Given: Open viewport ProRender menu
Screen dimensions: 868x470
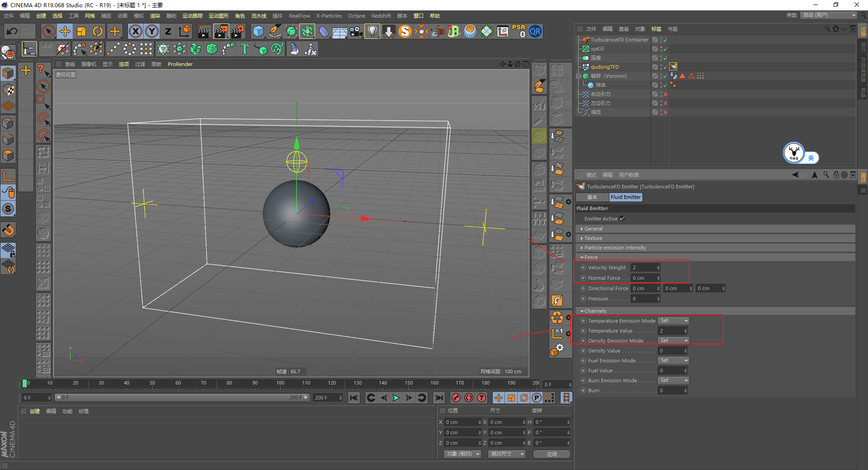Looking at the screenshot, I should click(180, 64).
